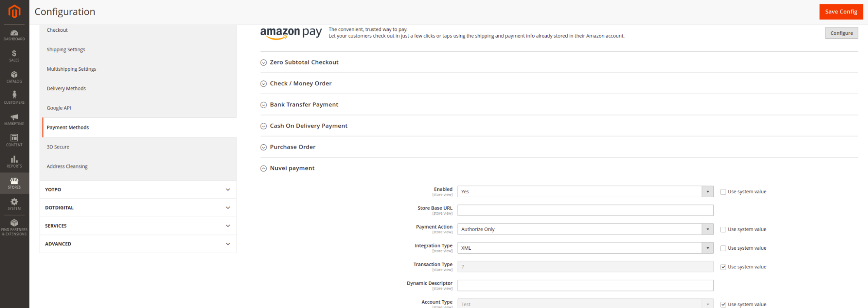Click the Configuration page title
The height and width of the screenshot is (308, 868).
point(65,12)
